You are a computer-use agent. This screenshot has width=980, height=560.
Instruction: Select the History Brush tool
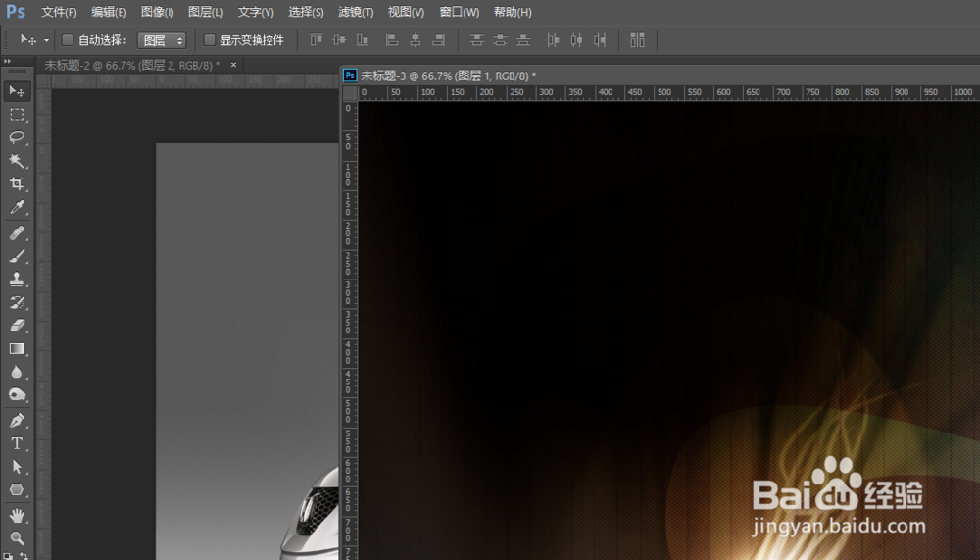(x=17, y=302)
